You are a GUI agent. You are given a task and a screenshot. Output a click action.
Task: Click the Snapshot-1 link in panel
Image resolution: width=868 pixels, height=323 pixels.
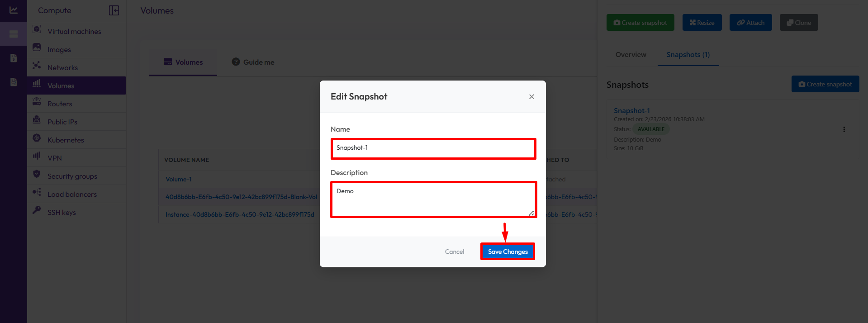click(631, 111)
